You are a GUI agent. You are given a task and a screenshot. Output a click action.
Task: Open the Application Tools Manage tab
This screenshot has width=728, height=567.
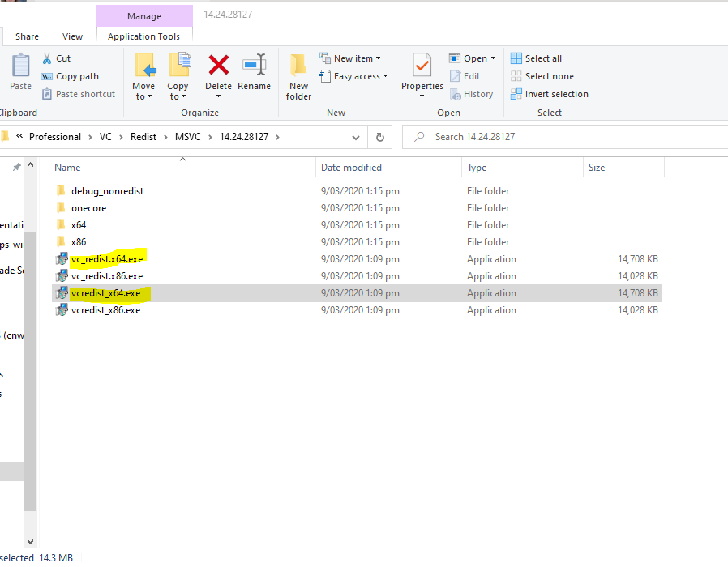[x=144, y=16]
